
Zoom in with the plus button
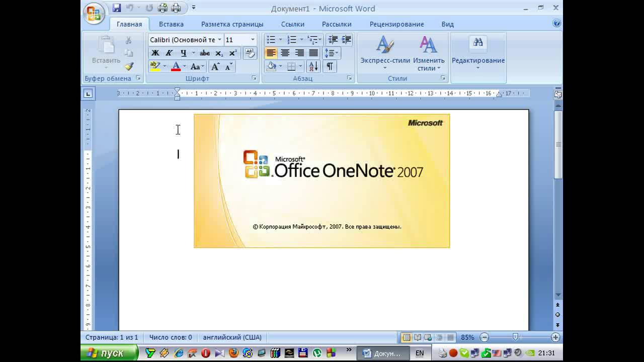(x=555, y=337)
